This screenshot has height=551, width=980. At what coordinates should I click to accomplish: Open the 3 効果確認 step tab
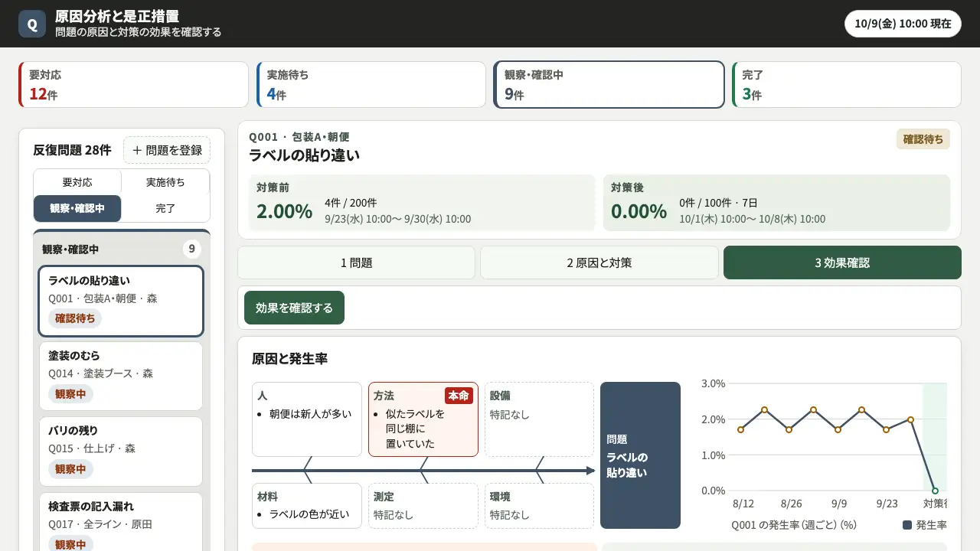(x=842, y=262)
